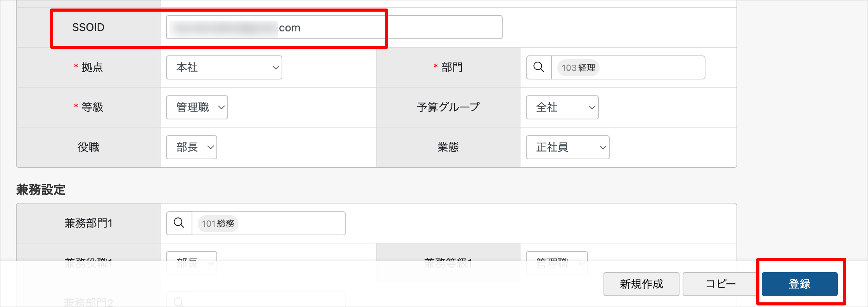Click the search icon for 兼務部門1

tap(179, 223)
